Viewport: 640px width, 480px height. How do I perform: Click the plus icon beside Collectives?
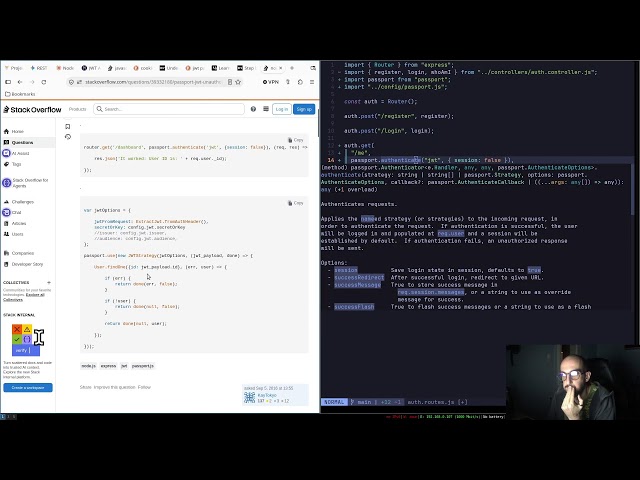(x=49, y=282)
